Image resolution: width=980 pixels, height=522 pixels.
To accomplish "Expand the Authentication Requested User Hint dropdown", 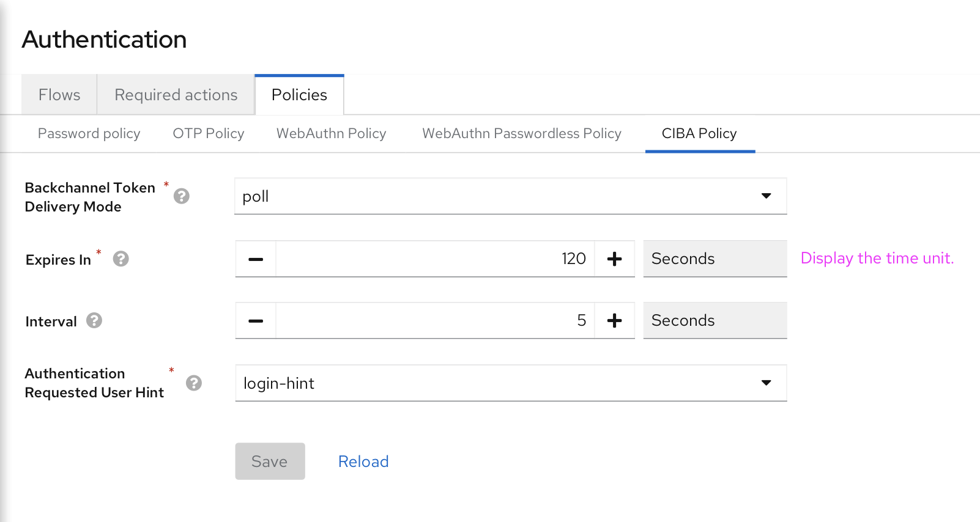I will pos(766,383).
